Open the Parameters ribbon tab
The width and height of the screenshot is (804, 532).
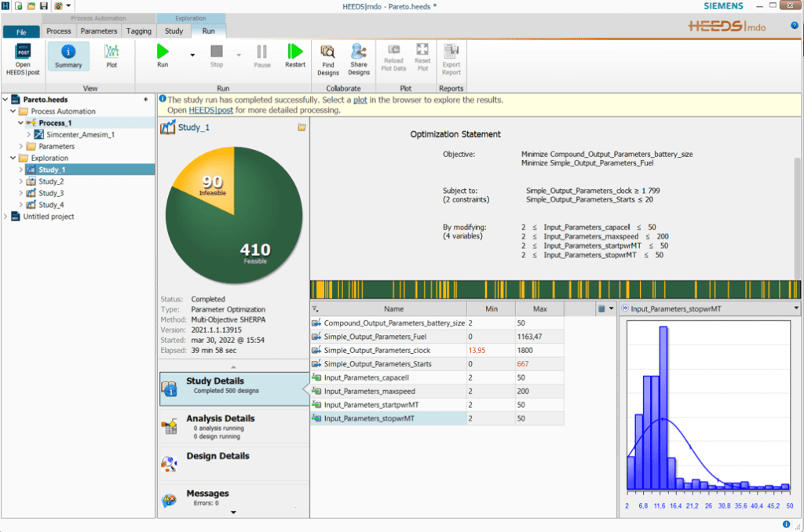point(99,31)
